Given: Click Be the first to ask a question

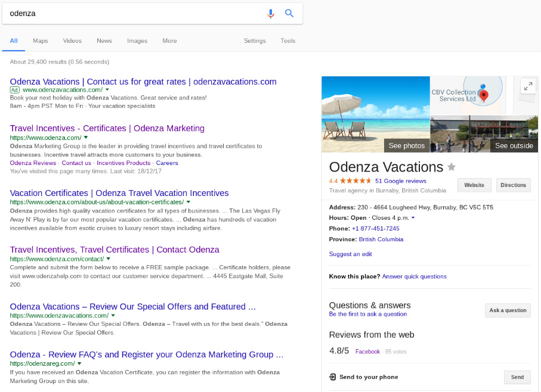Looking at the screenshot, I should (368, 314).
